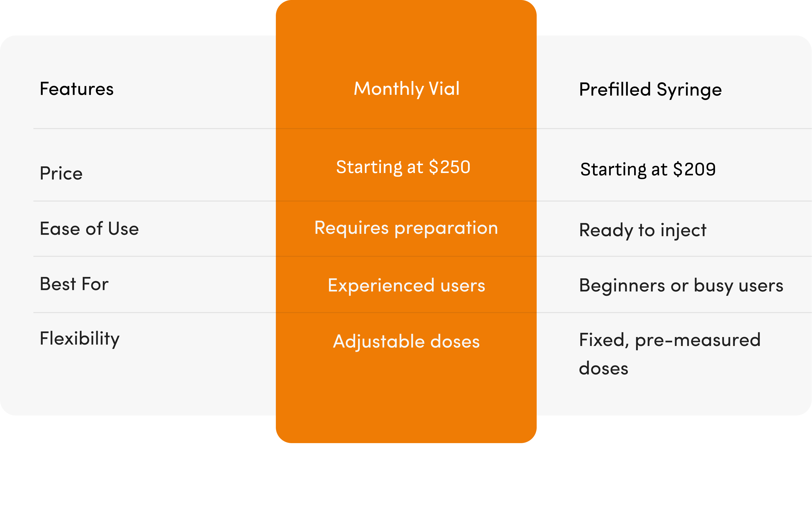Select the Adjustable doses cell

(406, 342)
